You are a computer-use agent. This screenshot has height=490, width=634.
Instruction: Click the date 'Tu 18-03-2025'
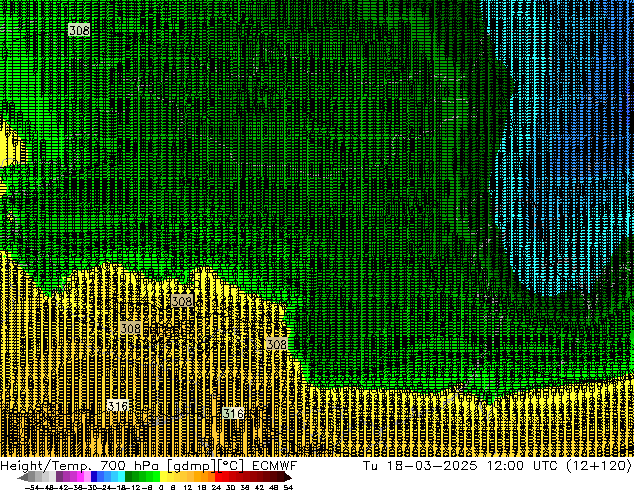pyautogui.click(x=420, y=466)
